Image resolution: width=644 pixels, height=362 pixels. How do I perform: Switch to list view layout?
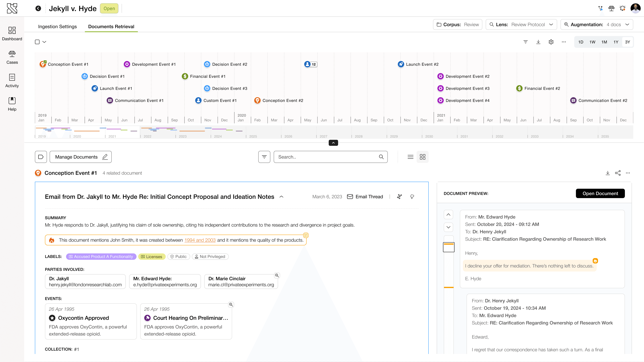(x=411, y=157)
